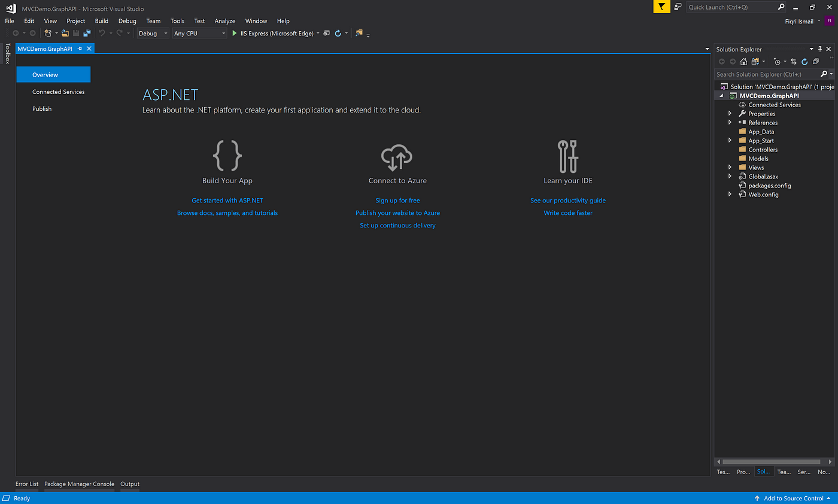838x504 pixels.
Task: Expand the Global.asax node
Action: coord(730,176)
